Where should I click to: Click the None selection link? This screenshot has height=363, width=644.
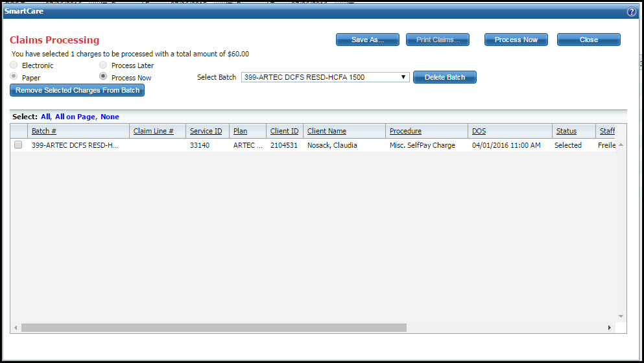110,117
